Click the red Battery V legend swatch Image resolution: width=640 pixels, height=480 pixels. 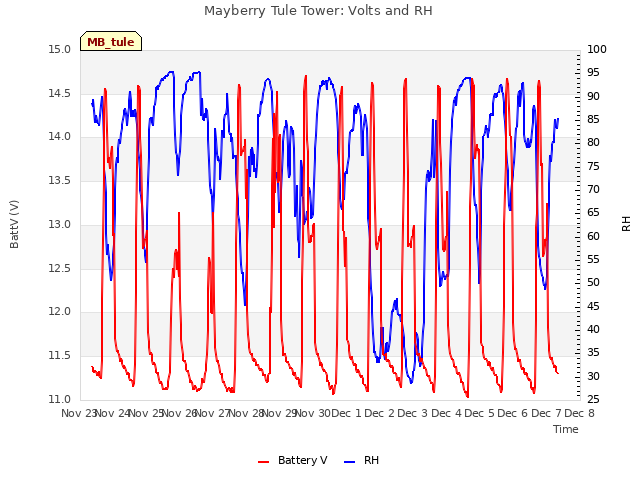[264, 462]
